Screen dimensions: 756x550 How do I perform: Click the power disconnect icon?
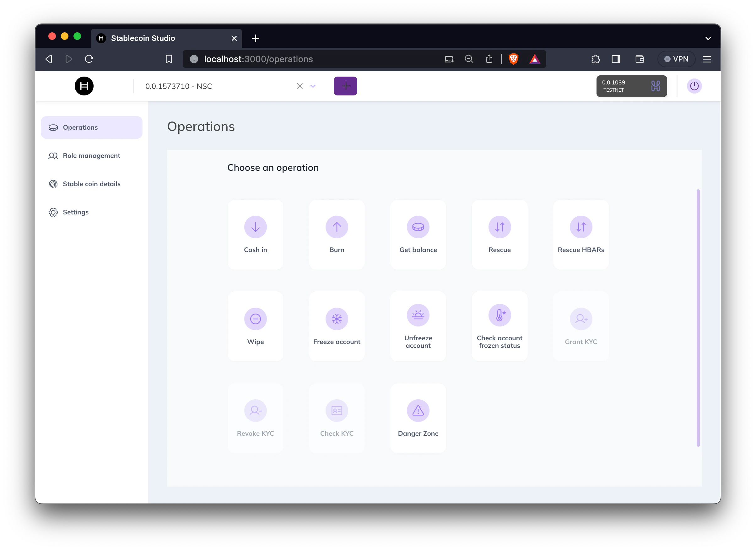point(694,86)
